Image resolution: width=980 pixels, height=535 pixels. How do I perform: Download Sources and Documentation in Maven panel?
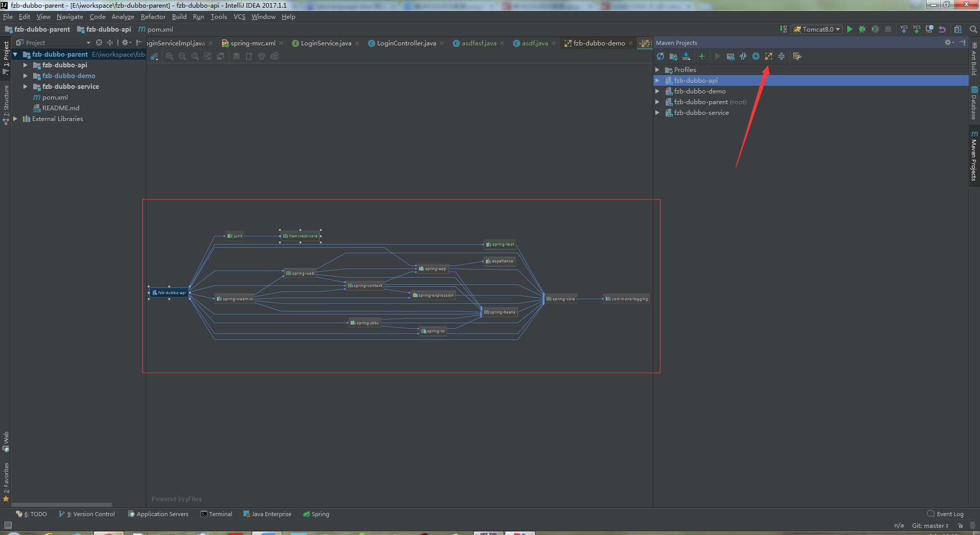[687, 56]
